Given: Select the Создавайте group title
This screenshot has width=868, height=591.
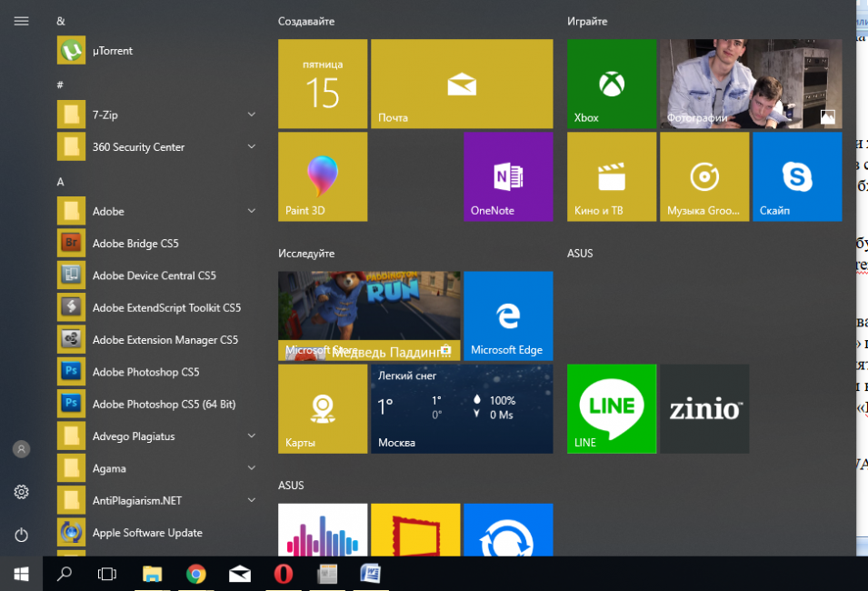Looking at the screenshot, I should click(306, 21).
